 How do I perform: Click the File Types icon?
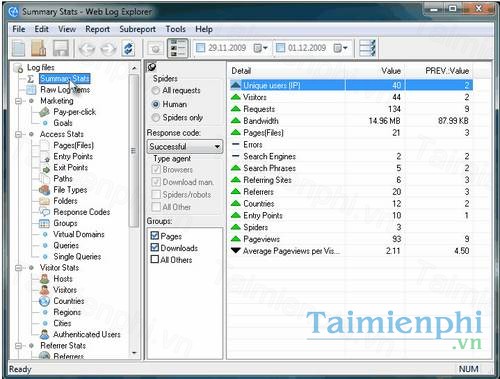(x=44, y=190)
